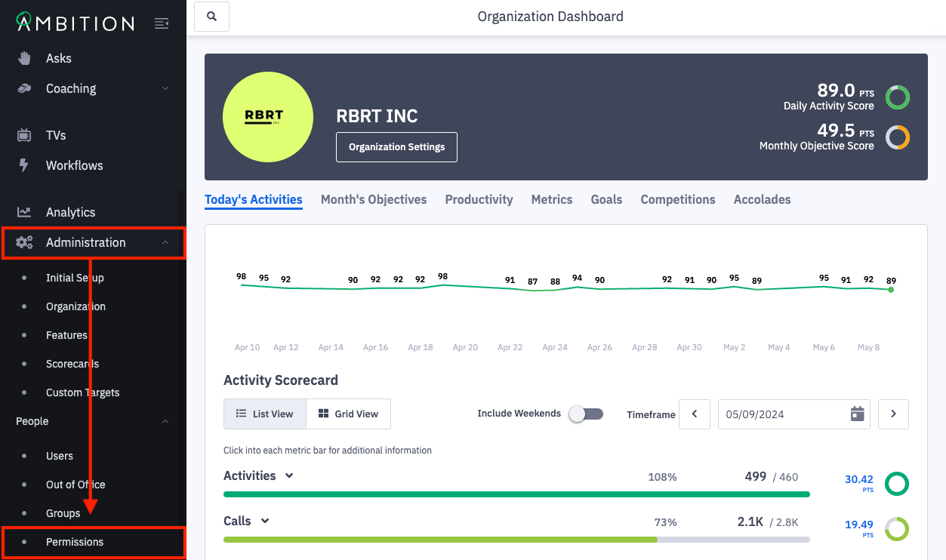Open Asks via the hand icon
This screenshot has width=946, height=560.
(x=24, y=58)
